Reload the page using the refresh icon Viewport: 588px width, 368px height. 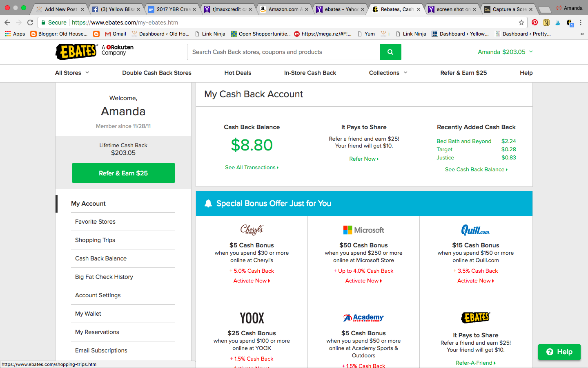30,22
